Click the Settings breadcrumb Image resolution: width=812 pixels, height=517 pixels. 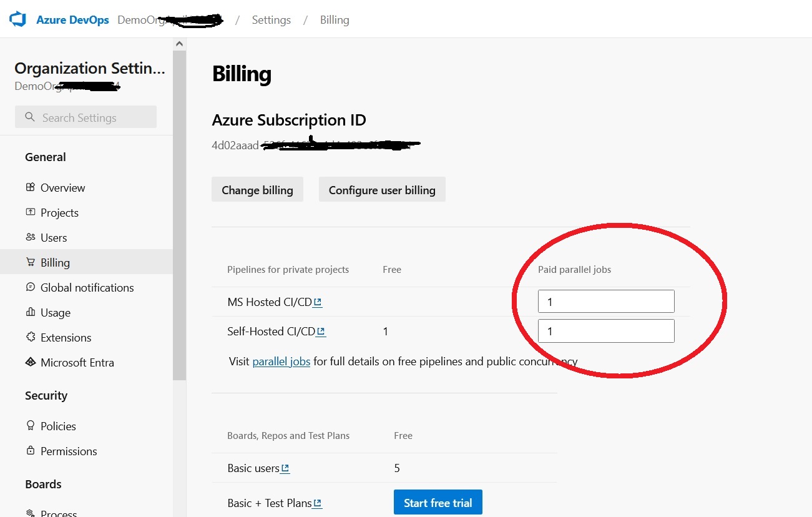pyautogui.click(x=271, y=20)
